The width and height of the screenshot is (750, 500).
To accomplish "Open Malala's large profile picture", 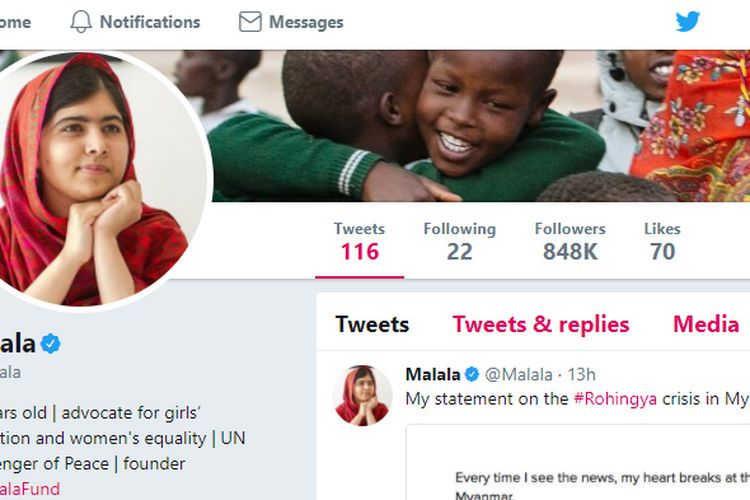I will point(96,180).
